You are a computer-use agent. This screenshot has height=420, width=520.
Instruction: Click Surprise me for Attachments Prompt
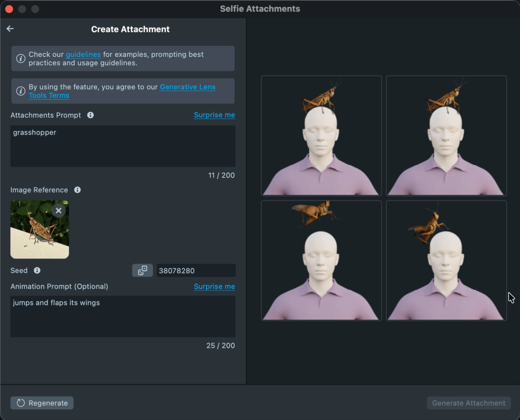[x=214, y=115]
